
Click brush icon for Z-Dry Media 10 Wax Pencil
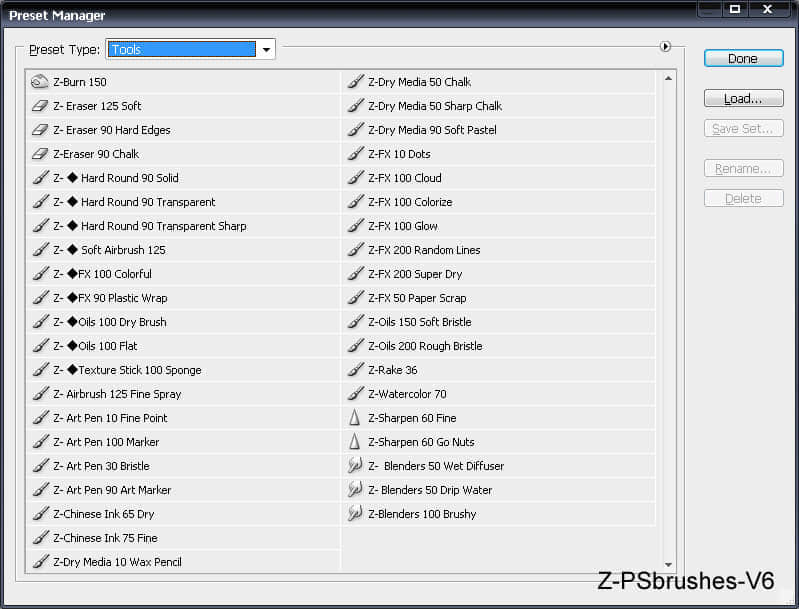point(41,561)
